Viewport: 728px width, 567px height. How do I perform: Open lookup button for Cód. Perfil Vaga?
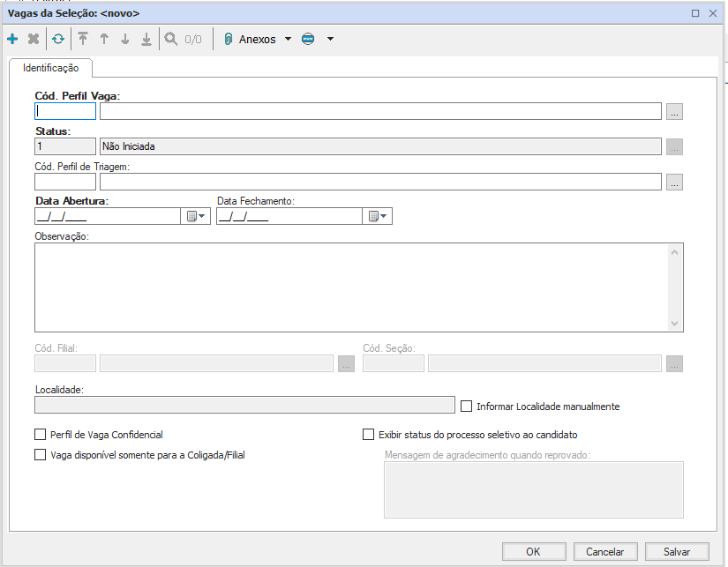pyautogui.click(x=674, y=111)
